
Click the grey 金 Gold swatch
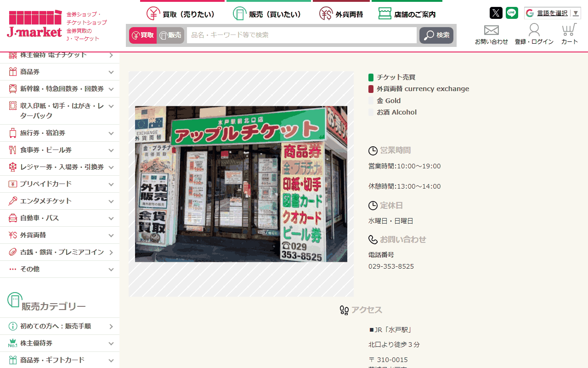pyautogui.click(x=371, y=101)
